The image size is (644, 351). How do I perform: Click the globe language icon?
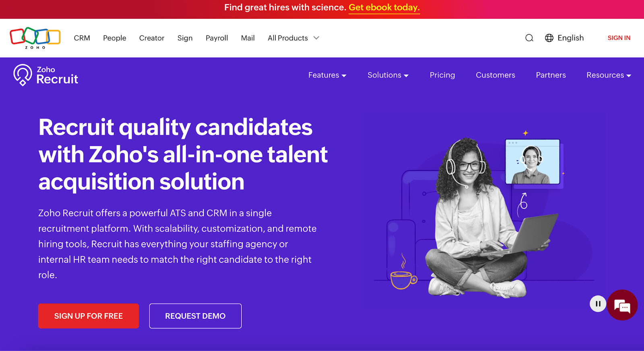[x=549, y=38]
